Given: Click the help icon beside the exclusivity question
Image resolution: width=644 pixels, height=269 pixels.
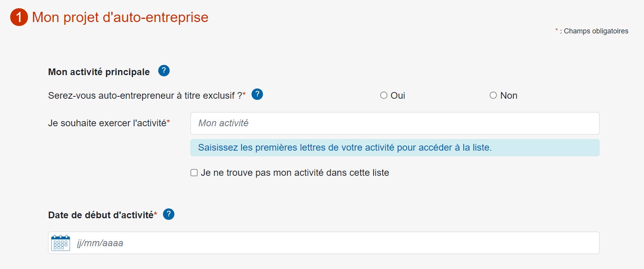Looking at the screenshot, I should pyautogui.click(x=257, y=94).
